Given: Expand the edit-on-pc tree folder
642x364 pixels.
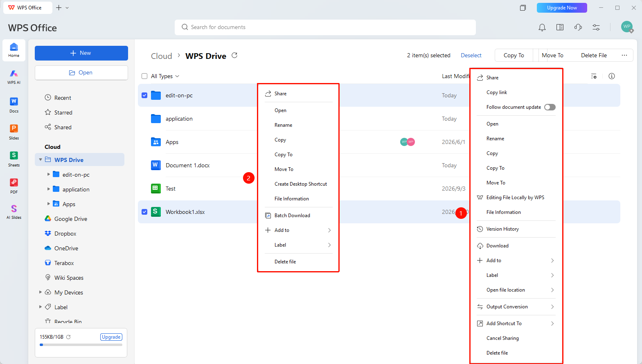Looking at the screenshot, I should [49, 174].
